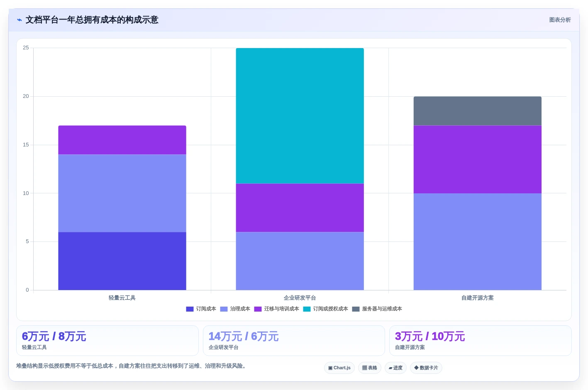Click the y-axis tick label 10

(x=26, y=193)
